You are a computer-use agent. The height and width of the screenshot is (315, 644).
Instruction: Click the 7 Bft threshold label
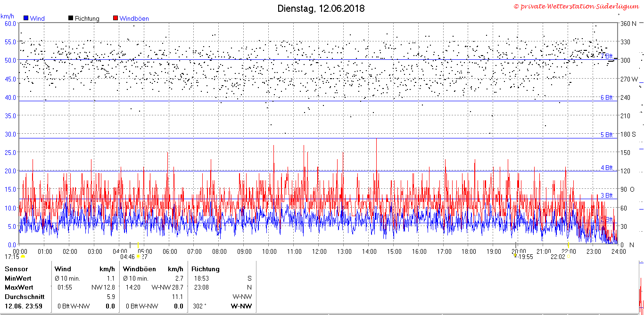tap(607, 56)
